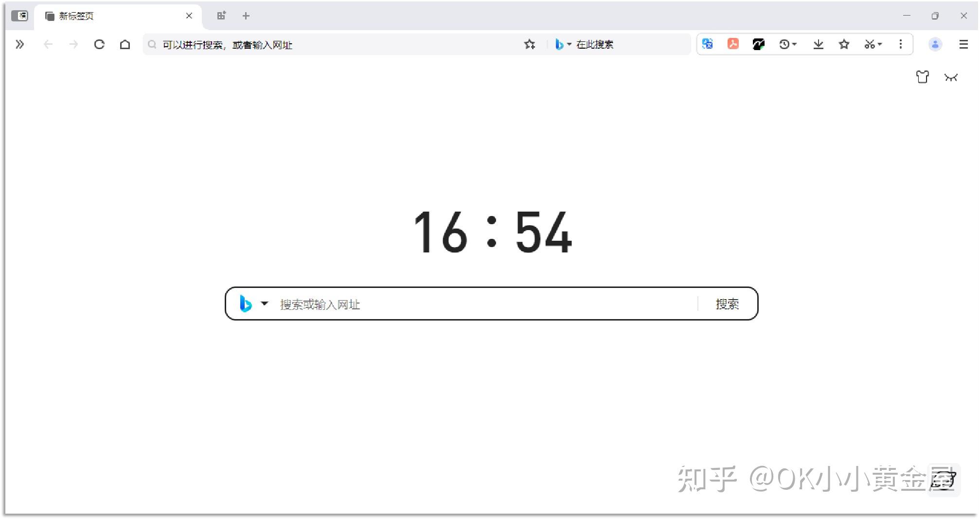
Task: Open the search engine dropdown in search box
Action: click(265, 304)
